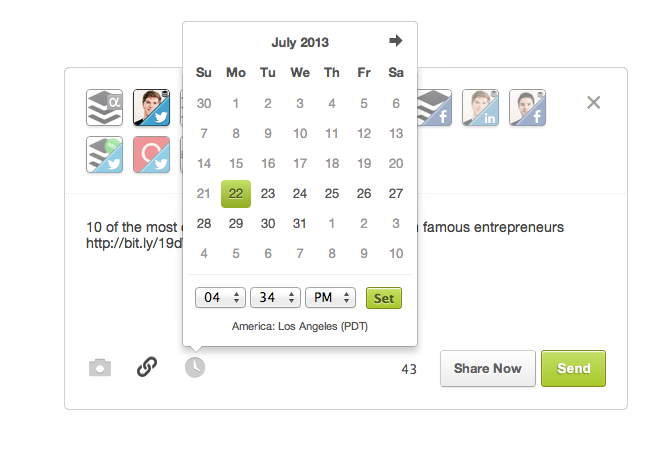This screenshot has height=452, width=659.
Task: Open the hour dropdown showing 04
Action: coord(220,298)
